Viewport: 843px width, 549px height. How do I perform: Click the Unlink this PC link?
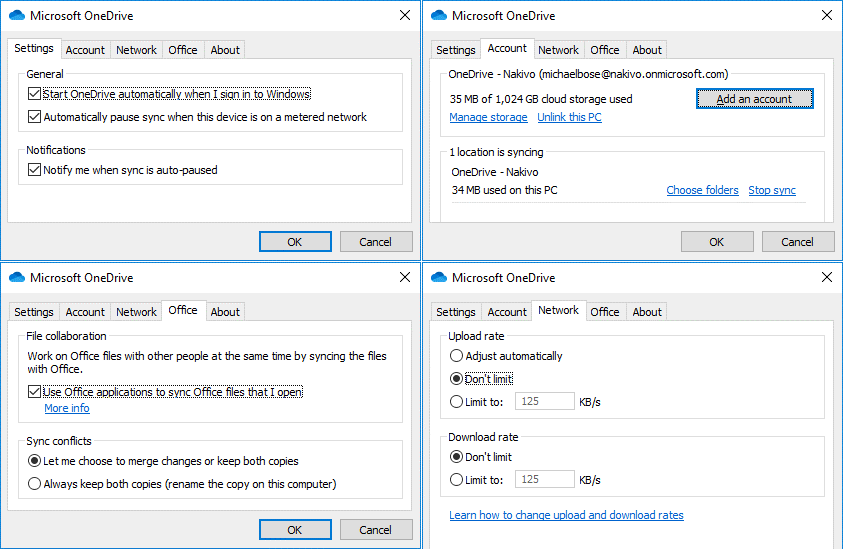click(x=569, y=117)
